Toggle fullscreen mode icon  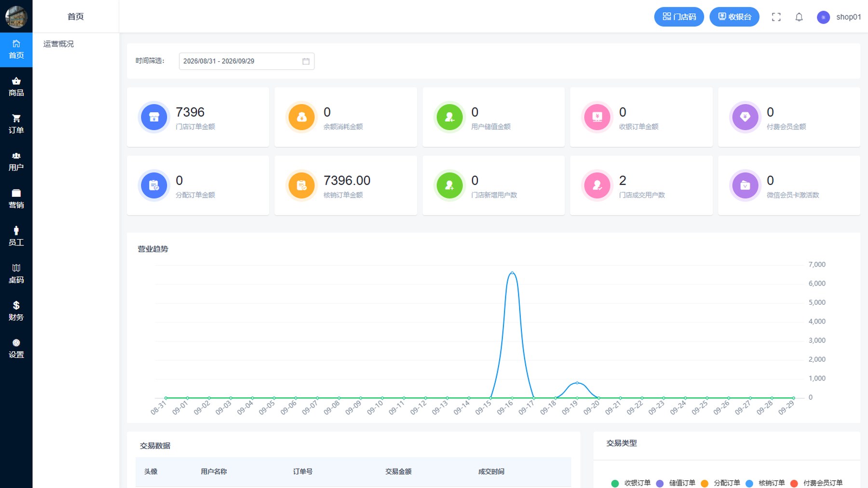click(x=776, y=17)
